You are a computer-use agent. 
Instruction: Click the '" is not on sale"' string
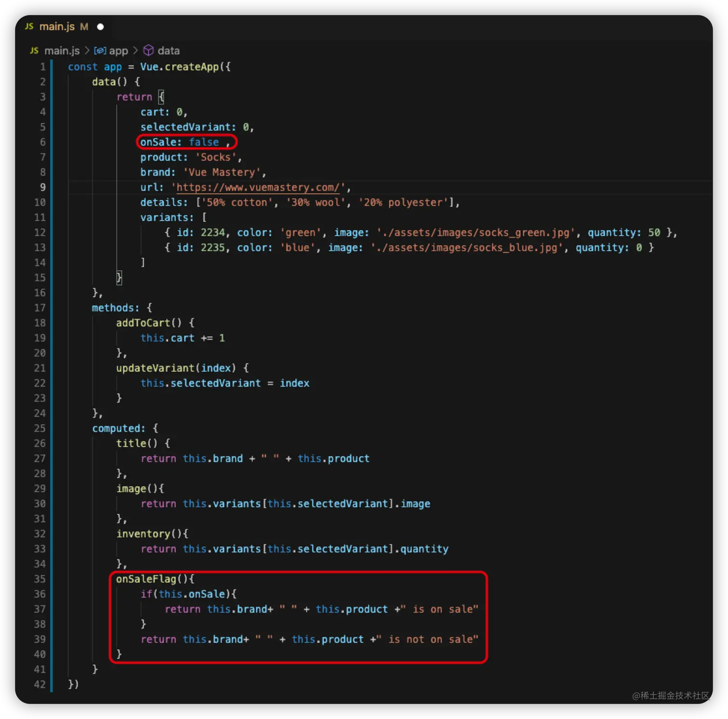point(428,640)
